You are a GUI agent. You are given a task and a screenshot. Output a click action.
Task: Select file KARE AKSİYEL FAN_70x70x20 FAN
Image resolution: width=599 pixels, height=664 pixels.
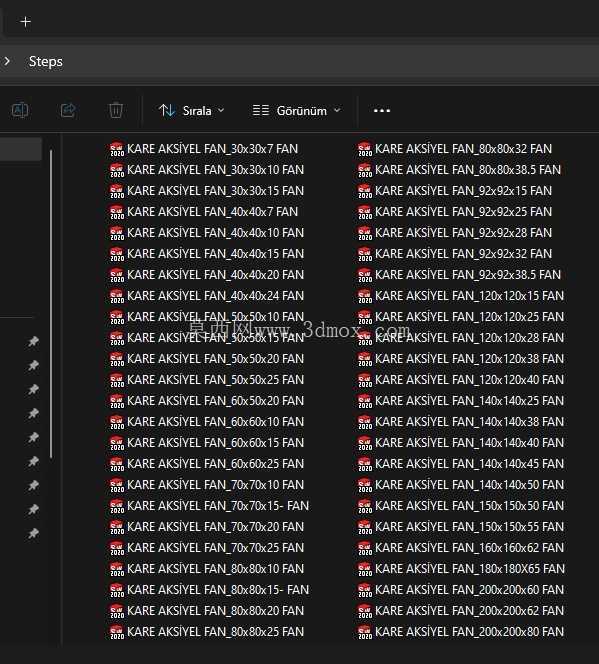[x=207, y=527]
